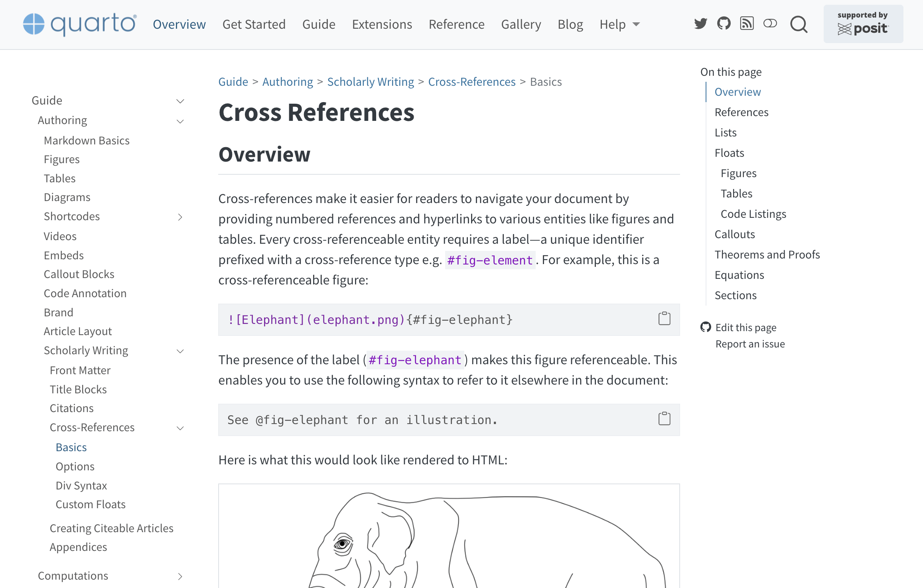Collapse the Scholarly Writing sidebar section

[x=180, y=351]
